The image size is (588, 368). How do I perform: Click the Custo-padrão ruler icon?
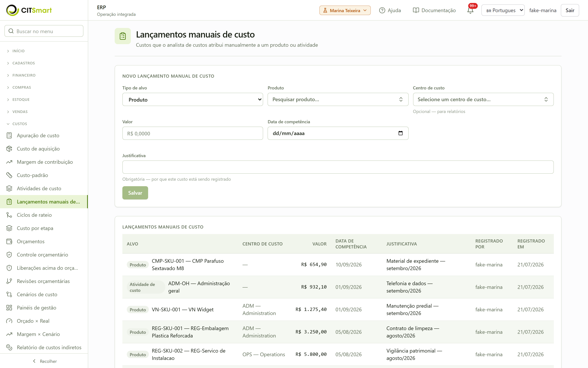click(x=9, y=175)
